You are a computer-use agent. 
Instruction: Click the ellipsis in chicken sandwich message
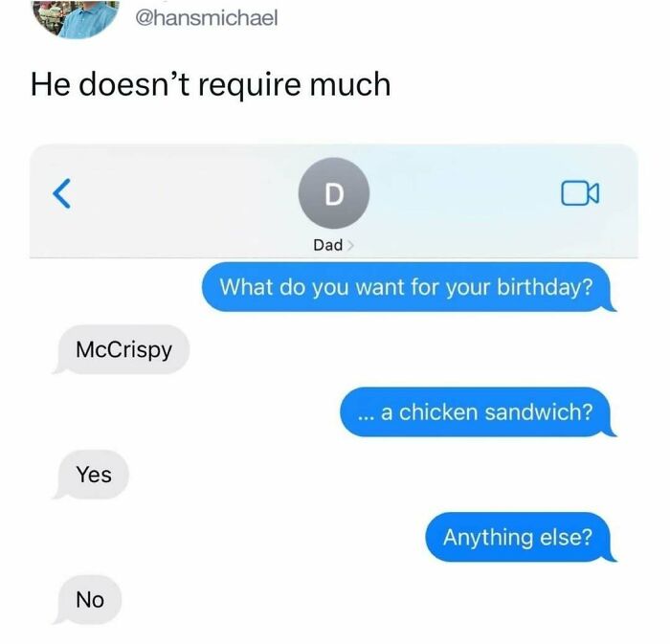pos(367,417)
